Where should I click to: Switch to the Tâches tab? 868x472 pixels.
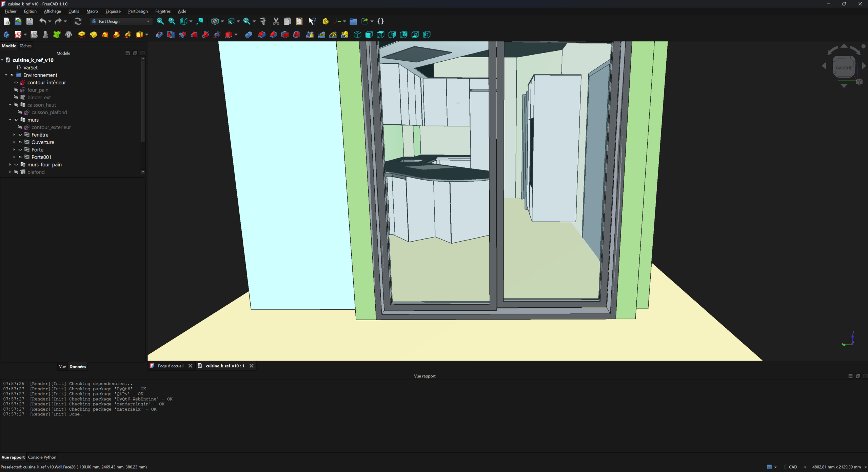25,46
